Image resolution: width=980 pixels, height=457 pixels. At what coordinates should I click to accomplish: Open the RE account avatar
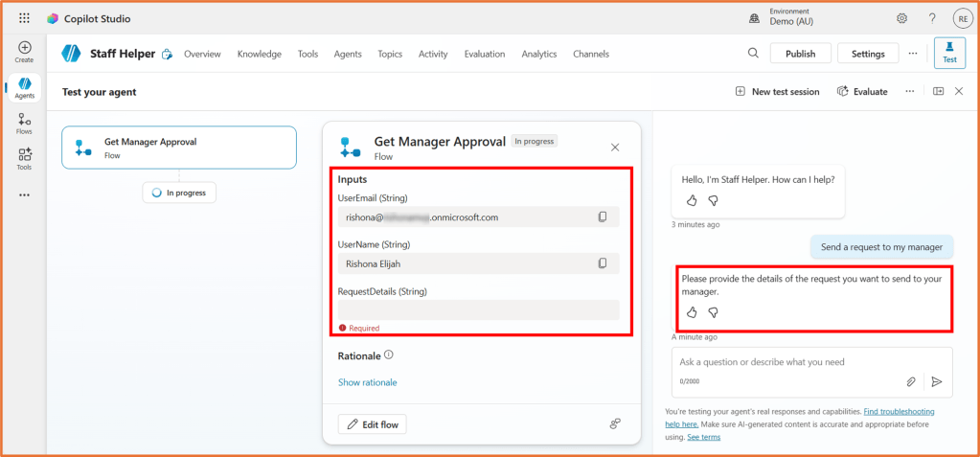click(x=963, y=19)
